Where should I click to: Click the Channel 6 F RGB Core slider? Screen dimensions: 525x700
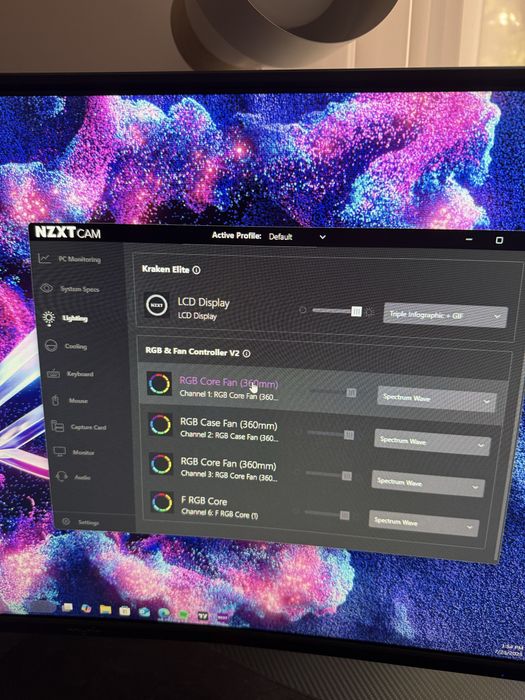(326, 515)
